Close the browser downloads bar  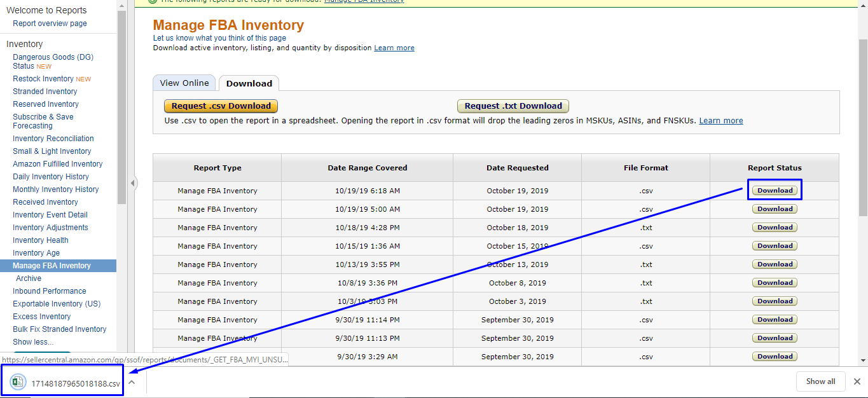click(x=857, y=381)
